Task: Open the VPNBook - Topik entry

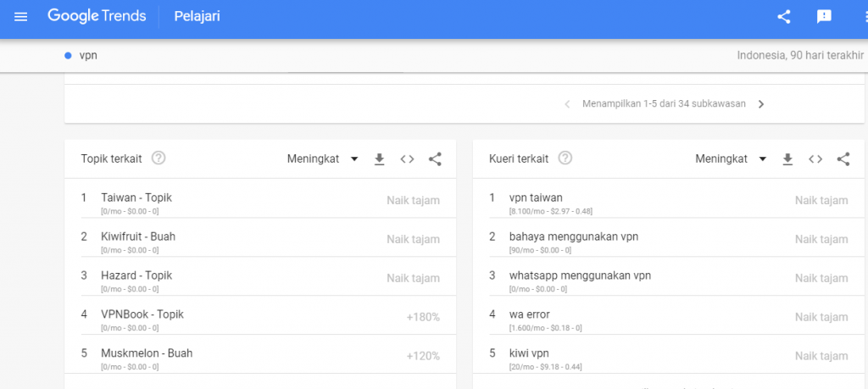Action: coord(142,314)
